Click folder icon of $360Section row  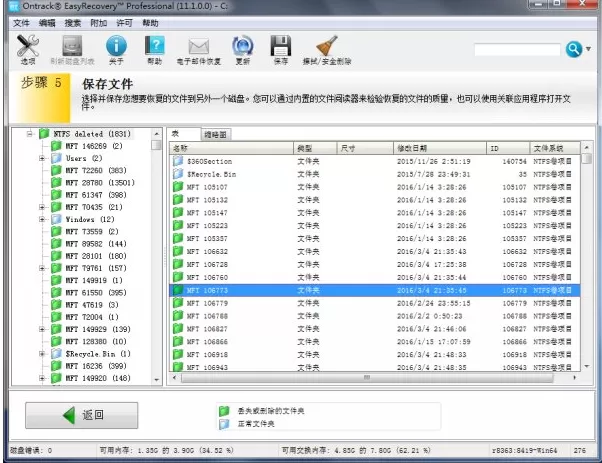click(x=178, y=161)
